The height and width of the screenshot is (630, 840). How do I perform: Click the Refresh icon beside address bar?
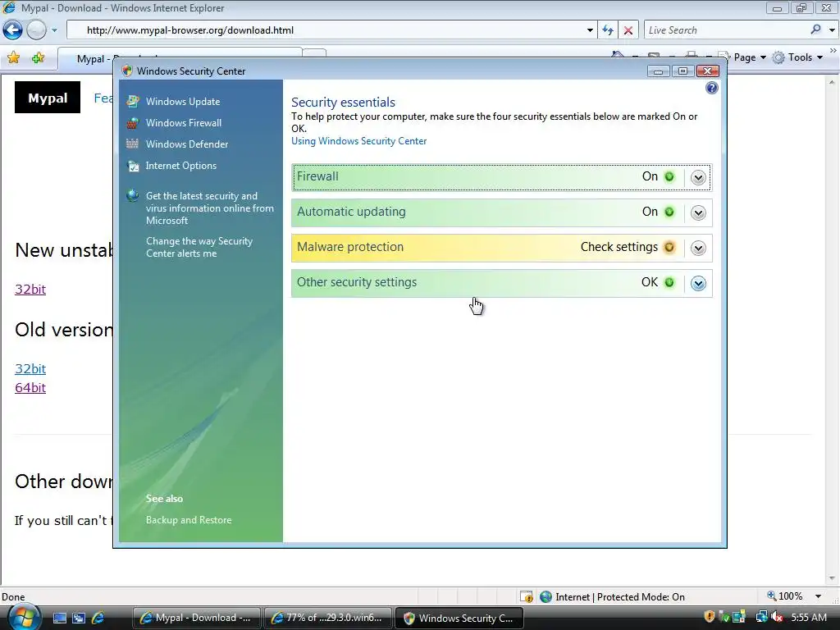click(x=608, y=30)
